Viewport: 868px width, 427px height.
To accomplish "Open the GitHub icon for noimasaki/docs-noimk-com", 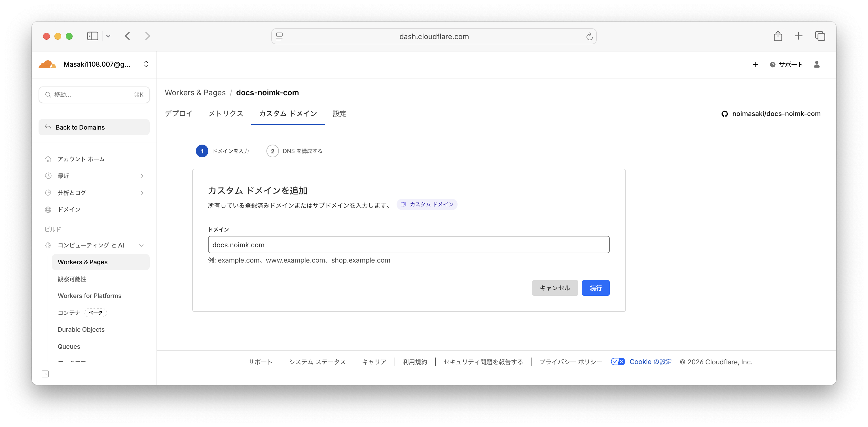I will [x=725, y=114].
